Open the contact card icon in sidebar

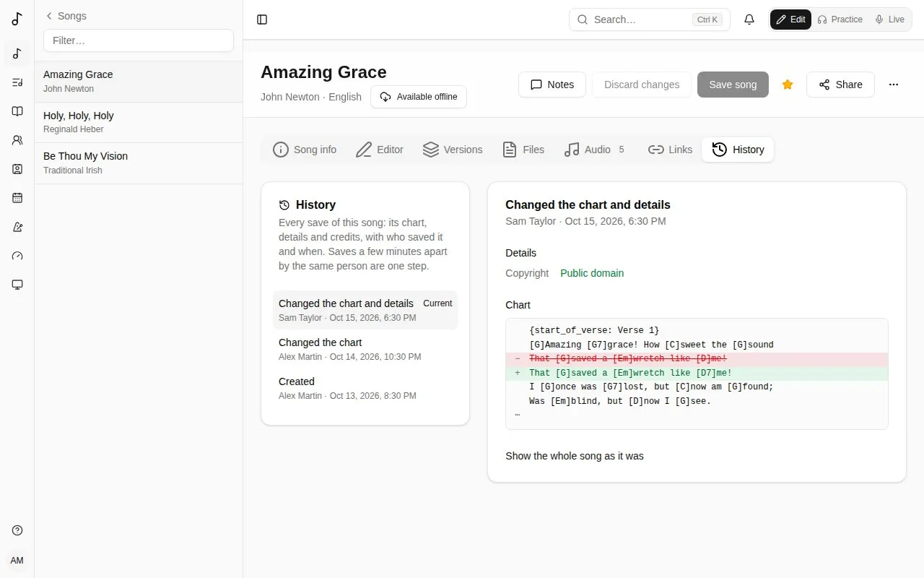[17, 169]
